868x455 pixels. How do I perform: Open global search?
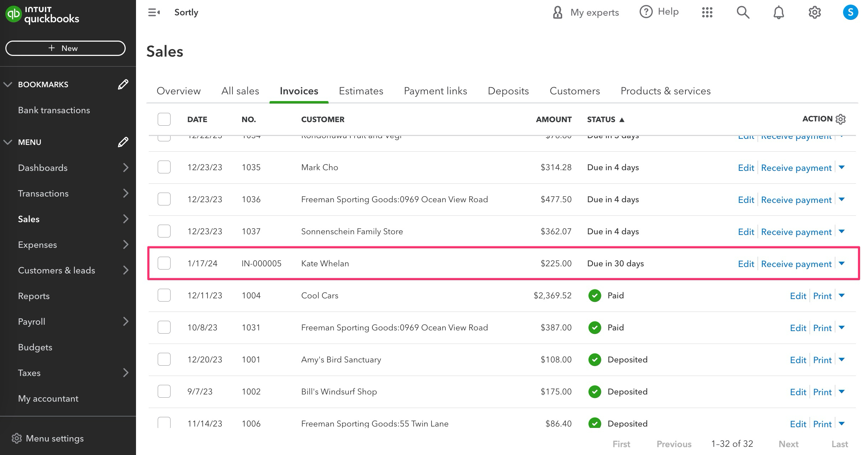(x=743, y=12)
